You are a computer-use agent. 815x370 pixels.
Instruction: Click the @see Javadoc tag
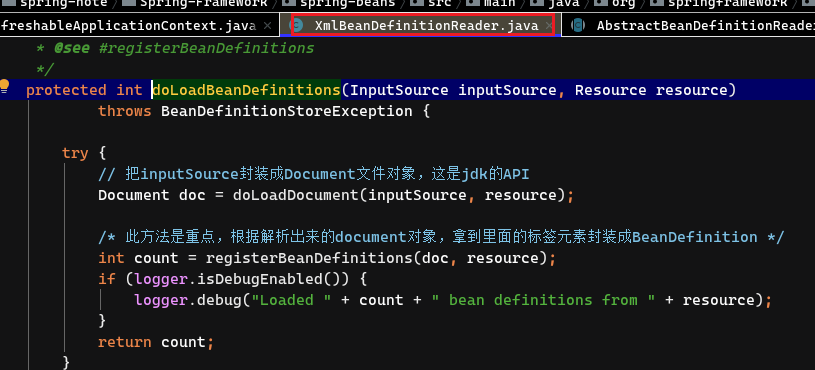73,48
